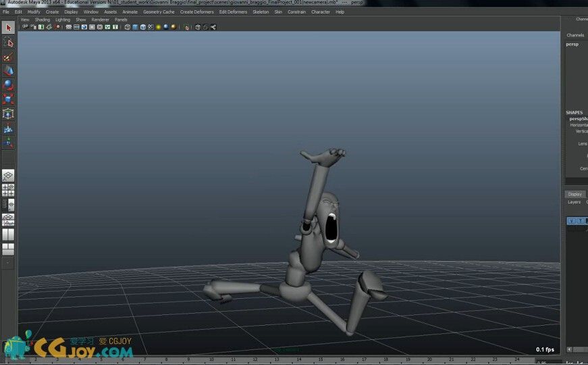Screen dimensions: 588x365
Task: Activate the Lasso select tool
Action: (x=8, y=43)
